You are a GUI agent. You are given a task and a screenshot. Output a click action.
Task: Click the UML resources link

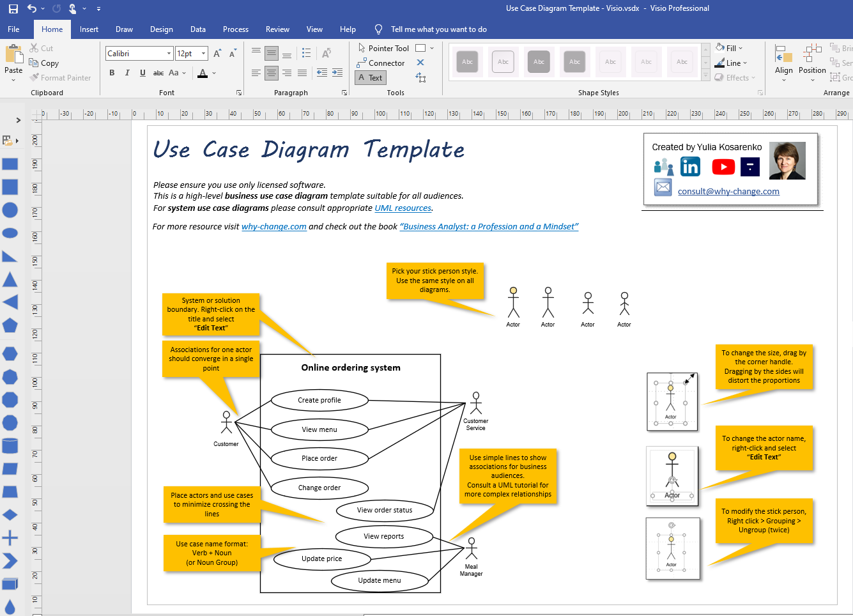point(403,208)
